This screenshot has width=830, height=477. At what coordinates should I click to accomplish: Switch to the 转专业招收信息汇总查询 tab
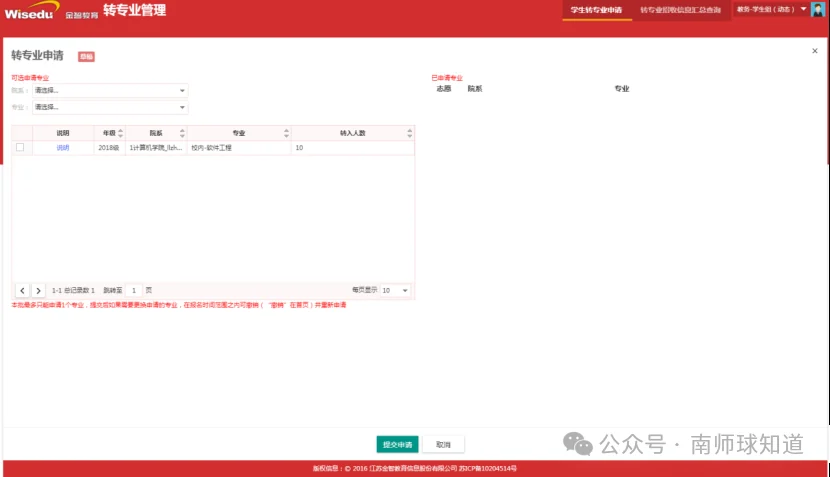[x=681, y=10]
